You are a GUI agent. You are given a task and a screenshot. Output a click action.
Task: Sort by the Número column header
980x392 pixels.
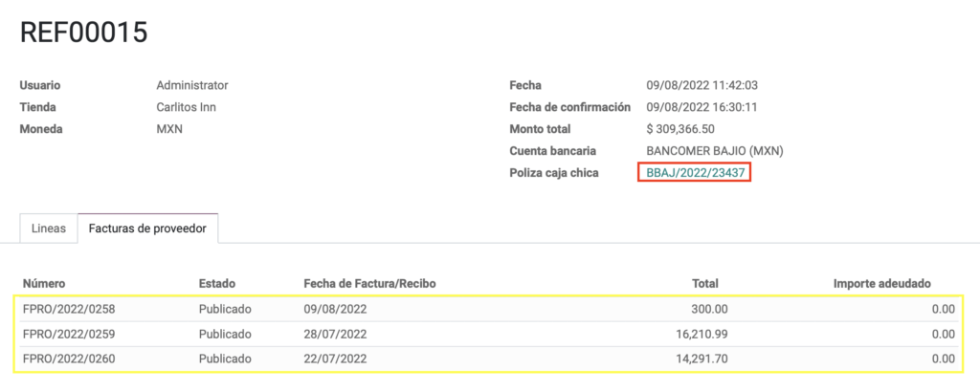coord(44,283)
